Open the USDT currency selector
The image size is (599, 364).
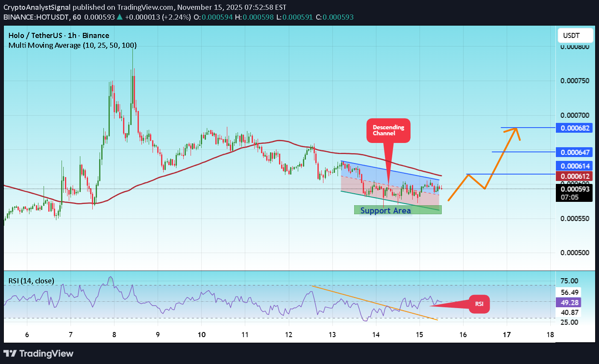pyautogui.click(x=575, y=35)
